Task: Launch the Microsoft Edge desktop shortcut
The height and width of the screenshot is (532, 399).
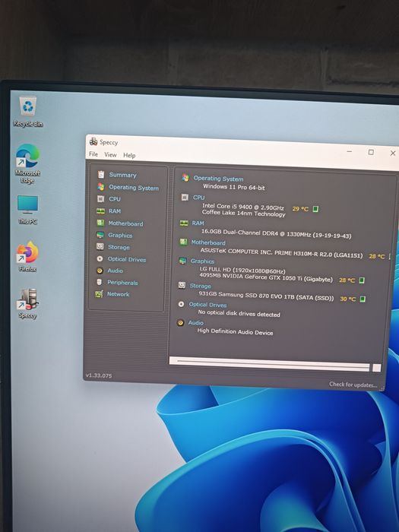Action: pyautogui.click(x=27, y=163)
